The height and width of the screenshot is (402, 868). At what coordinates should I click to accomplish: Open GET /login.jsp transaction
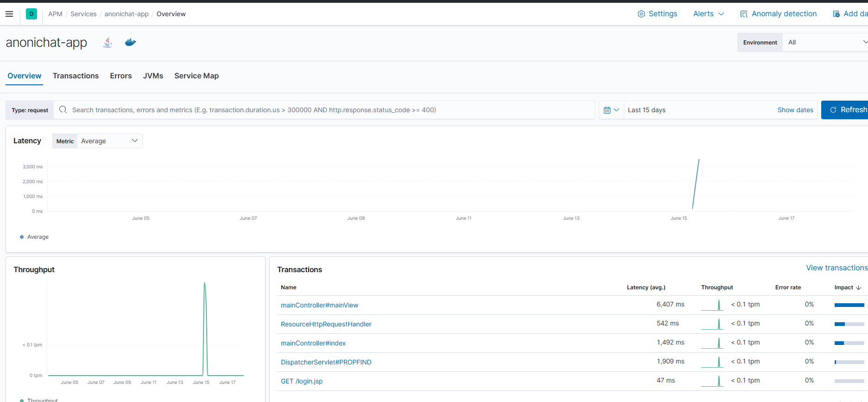(302, 381)
